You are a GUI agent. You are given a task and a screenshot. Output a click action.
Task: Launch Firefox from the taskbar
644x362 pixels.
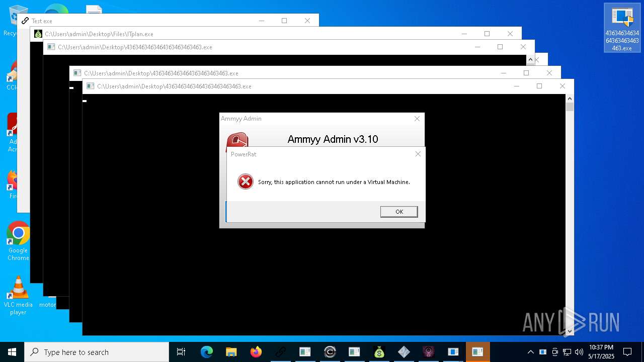256,352
